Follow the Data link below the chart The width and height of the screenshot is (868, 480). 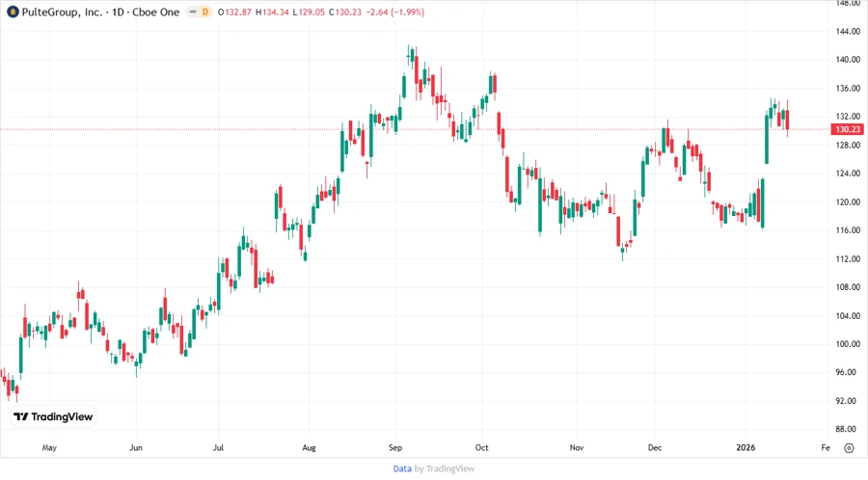[x=402, y=468]
